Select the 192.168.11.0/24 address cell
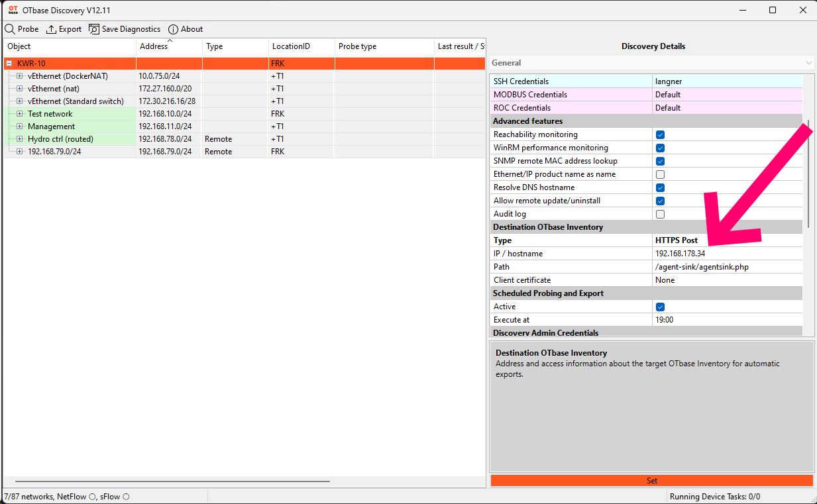 [169, 126]
